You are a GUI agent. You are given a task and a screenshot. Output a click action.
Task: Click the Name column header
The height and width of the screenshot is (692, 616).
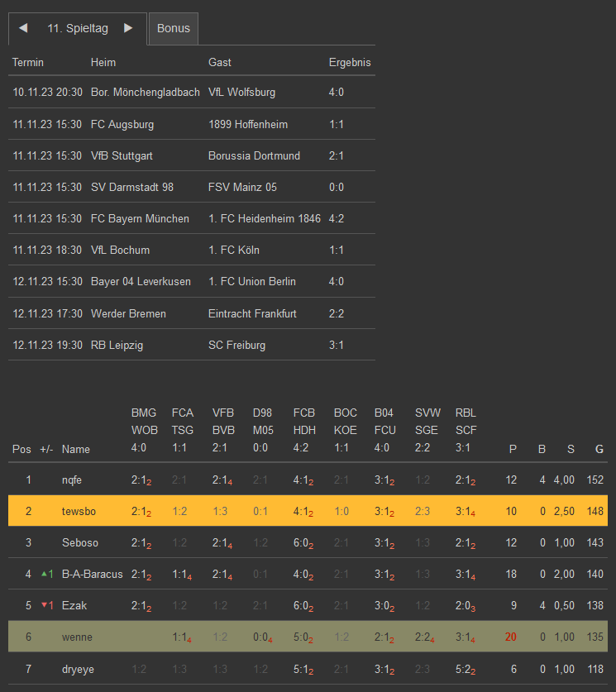point(75,449)
